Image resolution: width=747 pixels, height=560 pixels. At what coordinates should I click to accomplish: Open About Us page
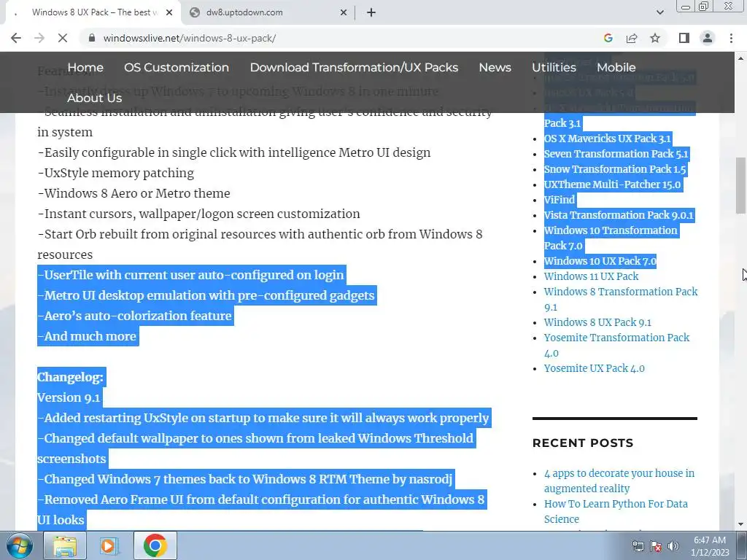[94, 98]
